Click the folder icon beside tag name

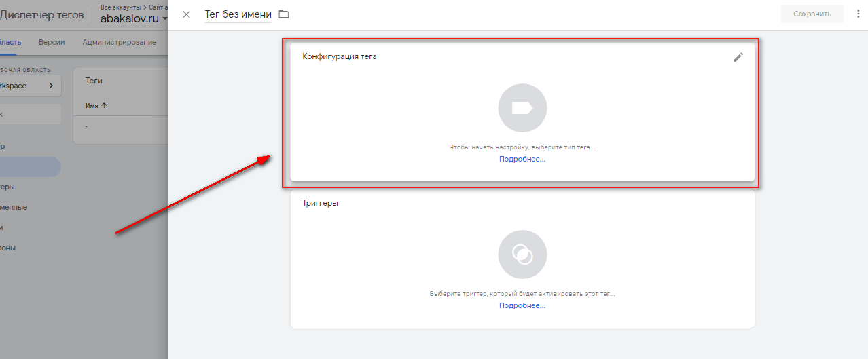tap(284, 14)
